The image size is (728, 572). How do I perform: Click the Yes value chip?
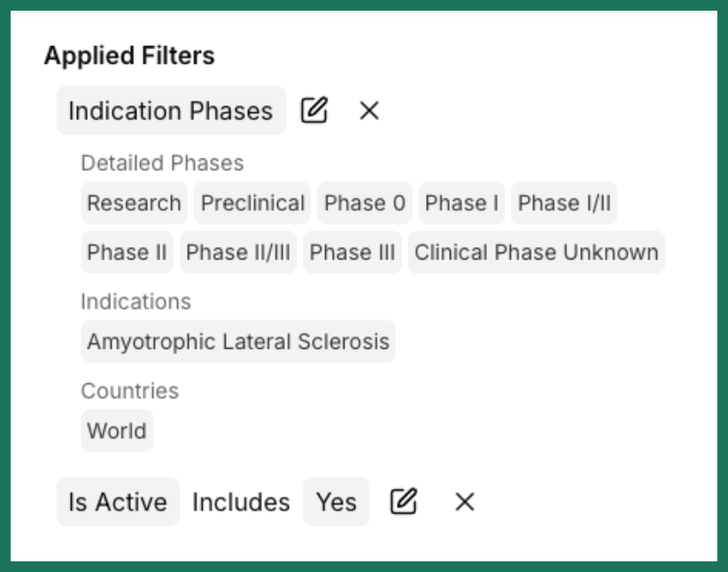[x=337, y=501]
